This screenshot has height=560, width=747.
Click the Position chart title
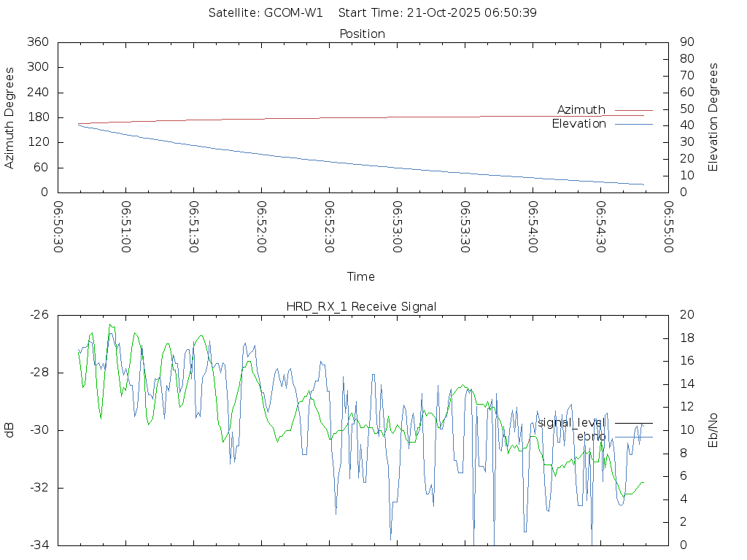(x=363, y=34)
